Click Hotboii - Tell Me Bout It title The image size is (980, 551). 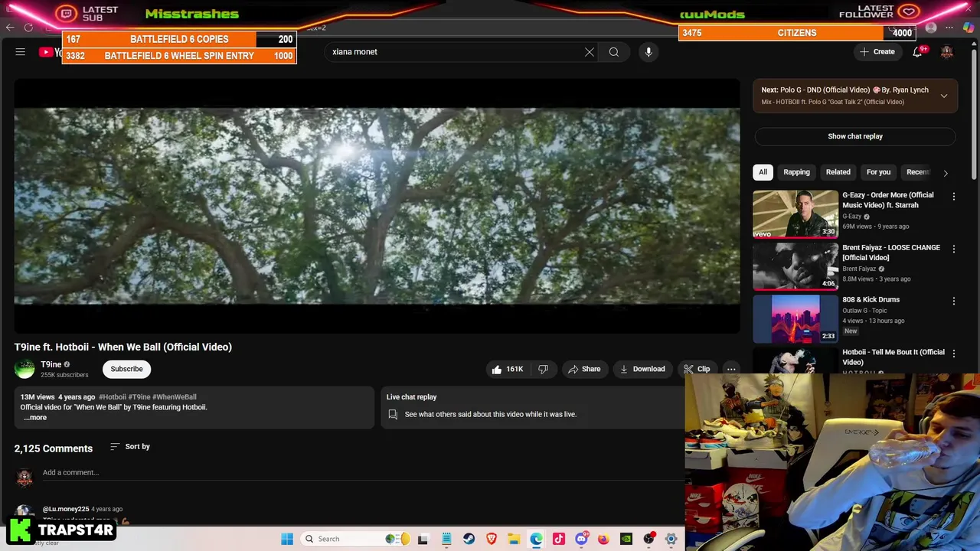[x=893, y=357]
